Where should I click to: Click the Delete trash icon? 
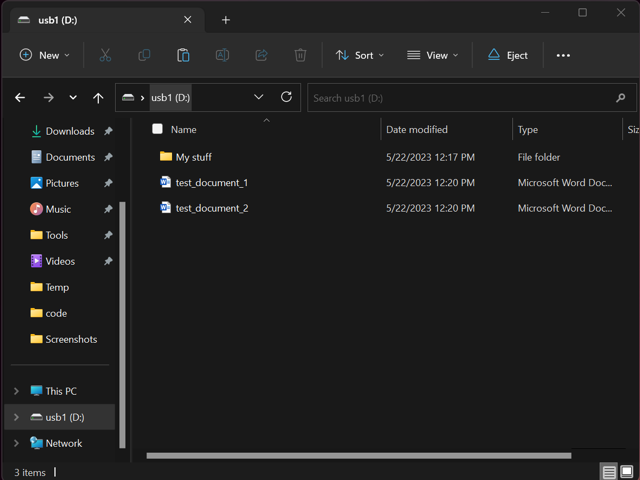coord(300,55)
